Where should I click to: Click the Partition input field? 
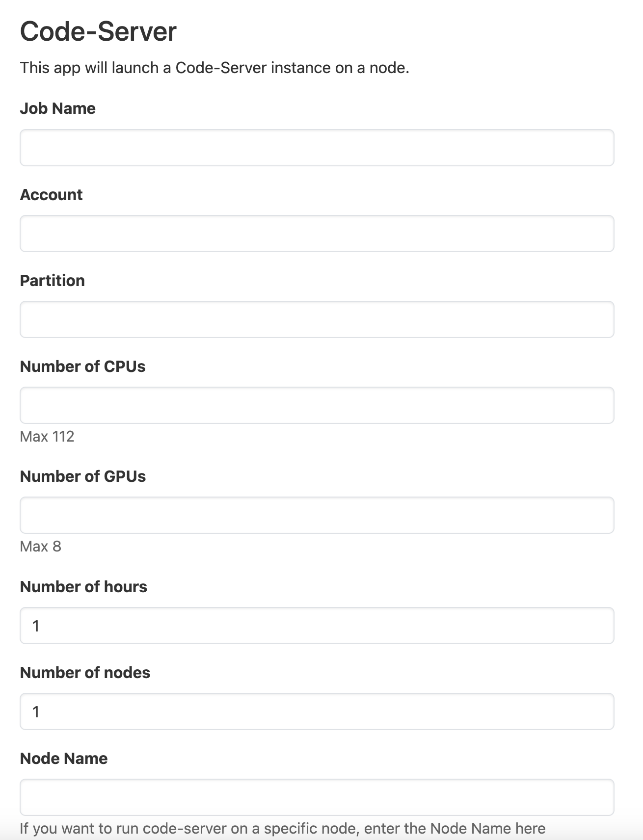point(317,319)
